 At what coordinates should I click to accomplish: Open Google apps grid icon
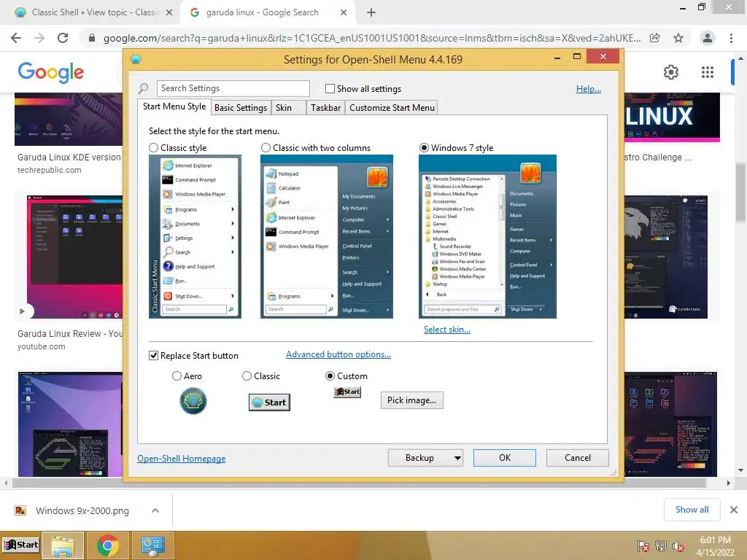(x=708, y=72)
